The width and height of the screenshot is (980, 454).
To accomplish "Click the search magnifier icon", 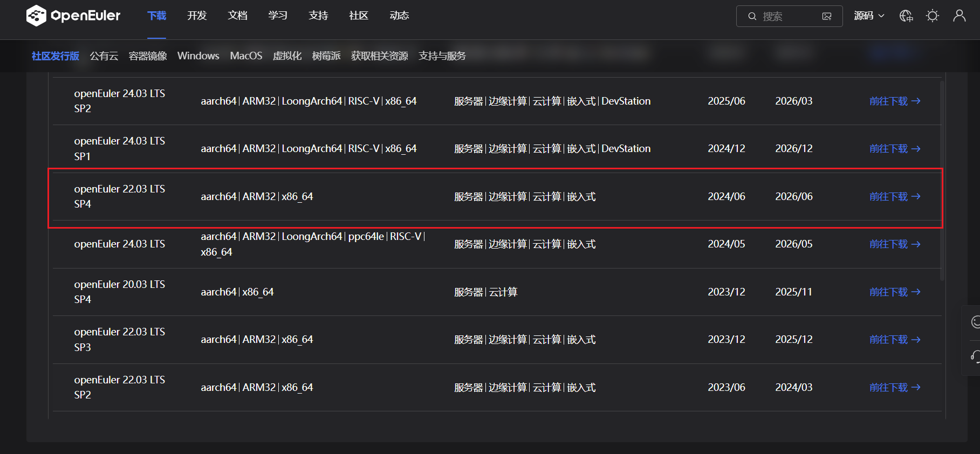I will (752, 16).
